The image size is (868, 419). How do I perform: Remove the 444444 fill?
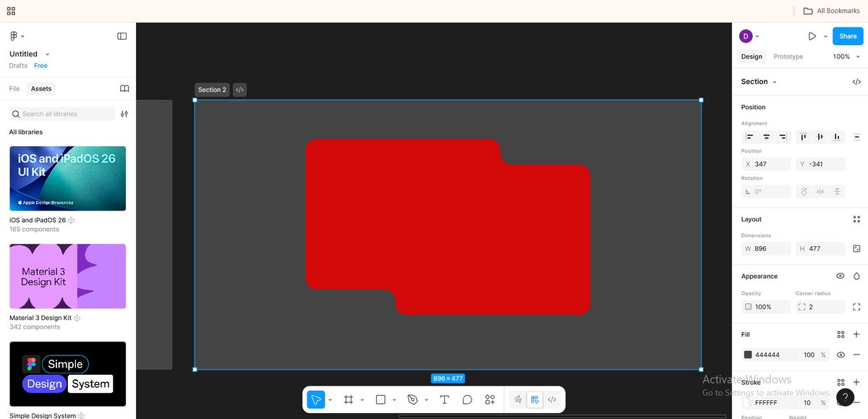[x=856, y=355]
